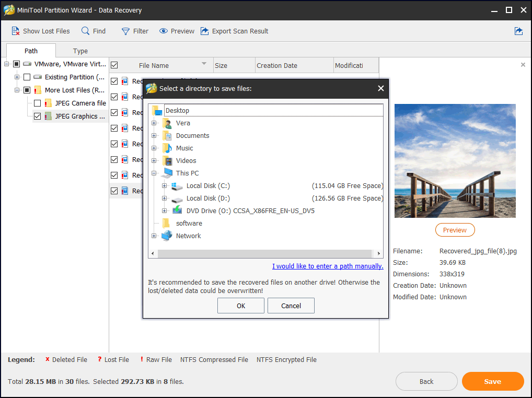The width and height of the screenshot is (532, 398).
Task: Toggle the select-all checkbox beside File Name
Action: 114,65
